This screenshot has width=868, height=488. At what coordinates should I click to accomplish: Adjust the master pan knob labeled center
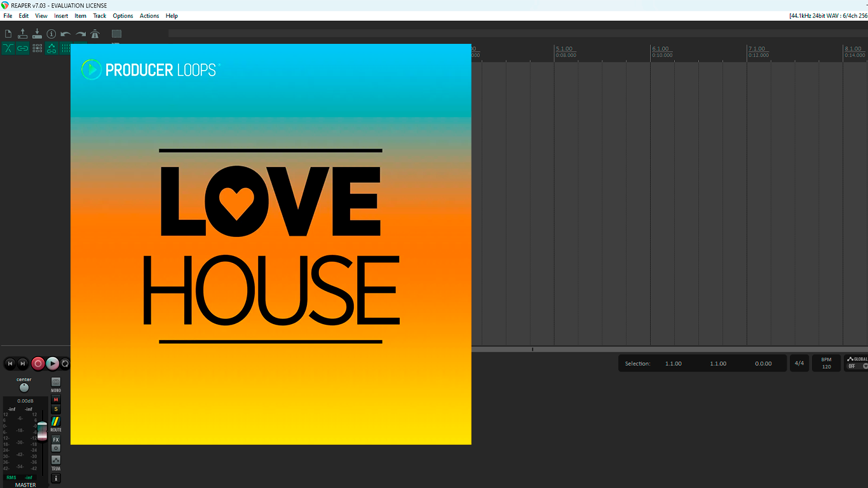24,387
